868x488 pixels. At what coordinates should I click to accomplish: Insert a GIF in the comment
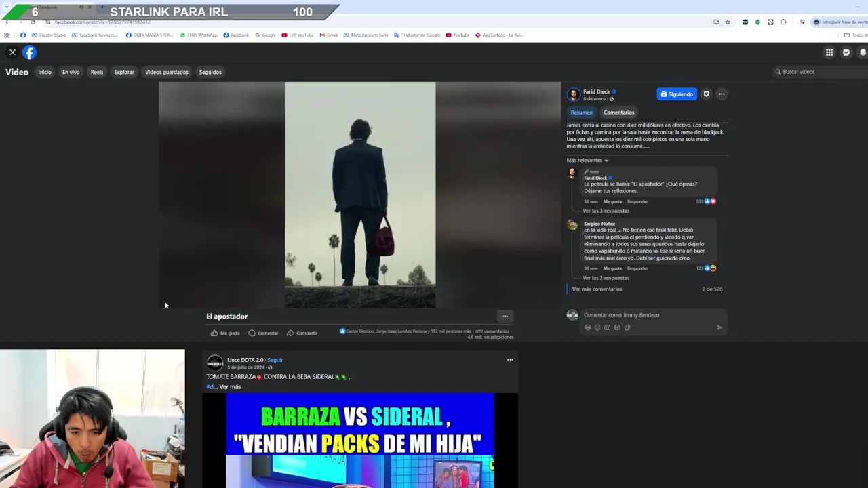click(x=617, y=327)
